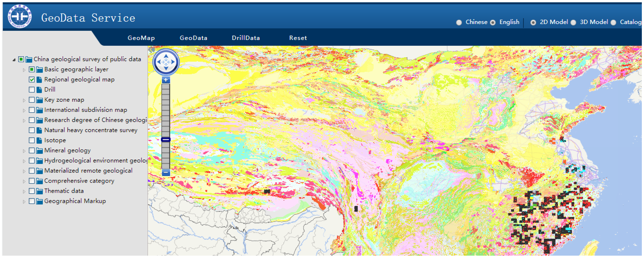Viewport: 644px width, 258px height.
Task: Collapse the sidebar with the chevron arrow
Action: click(151, 50)
